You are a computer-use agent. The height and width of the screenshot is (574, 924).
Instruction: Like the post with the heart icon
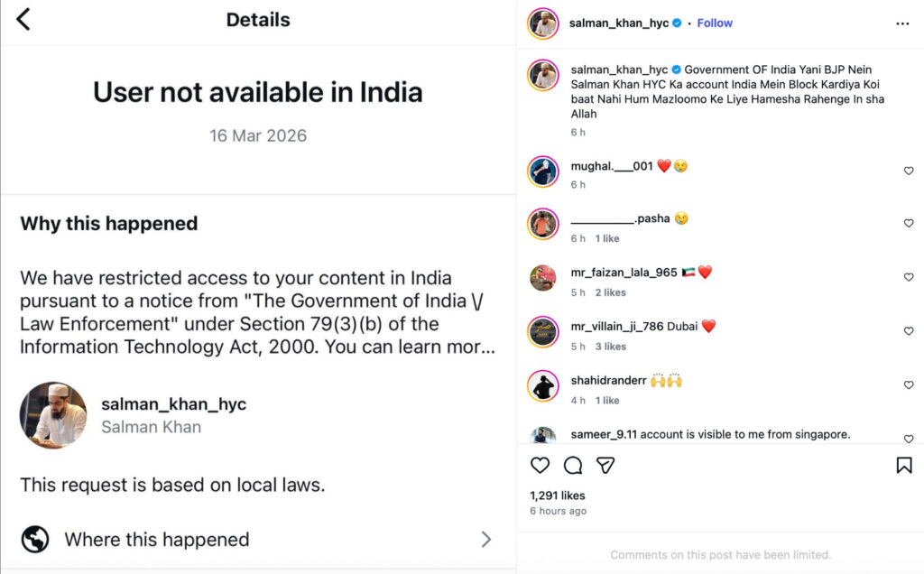(x=540, y=465)
